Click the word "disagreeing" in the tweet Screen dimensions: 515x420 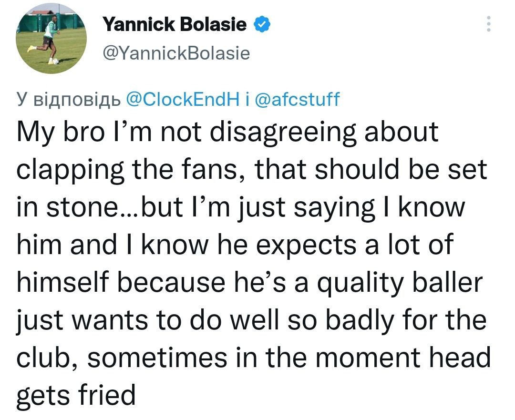tap(285, 132)
